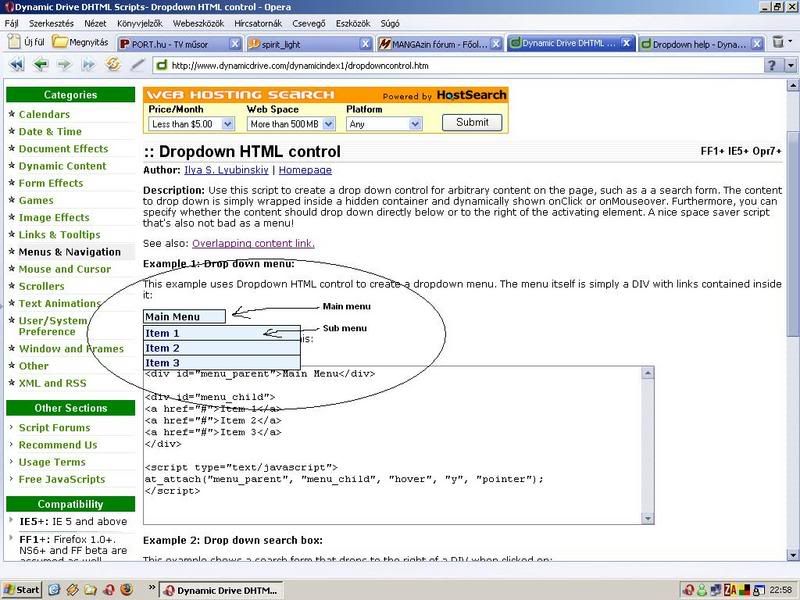Viewport: 800px width, 600px height.
Task: Open the address bar dropdown arrow
Action: [791, 65]
